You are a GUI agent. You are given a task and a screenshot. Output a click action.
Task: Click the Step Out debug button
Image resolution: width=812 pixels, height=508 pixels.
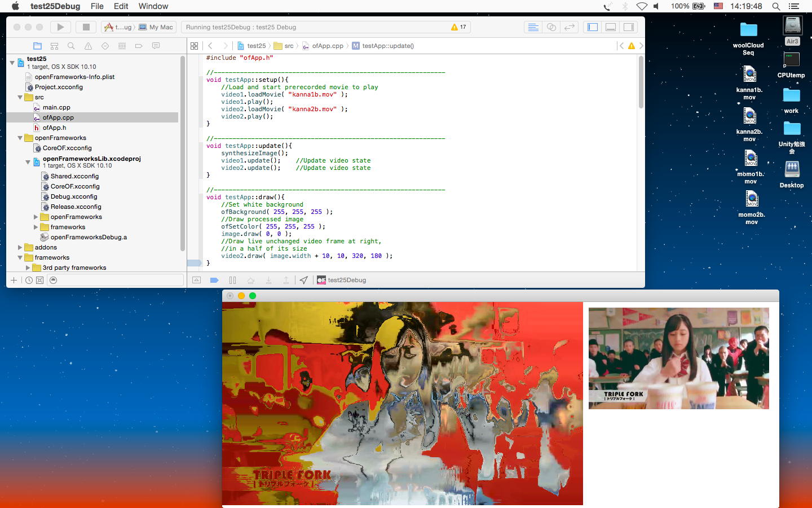[286, 280]
